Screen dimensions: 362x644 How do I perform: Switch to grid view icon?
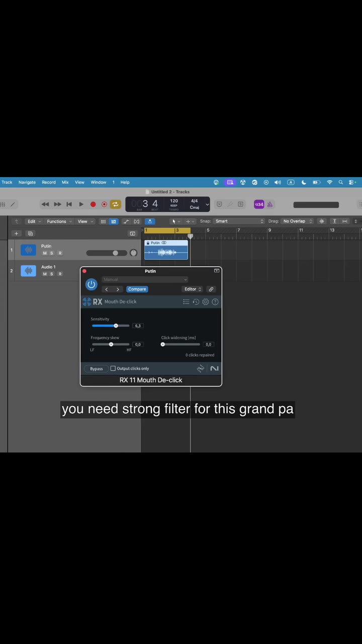coord(103,221)
